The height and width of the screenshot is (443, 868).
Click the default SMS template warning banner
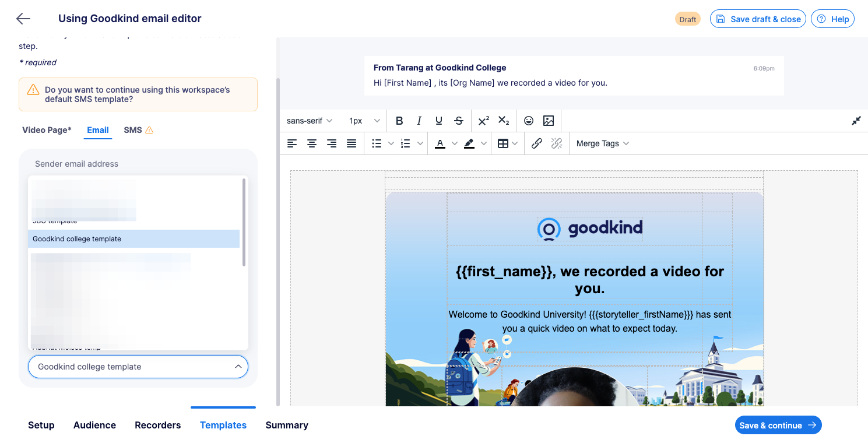[x=138, y=94]
